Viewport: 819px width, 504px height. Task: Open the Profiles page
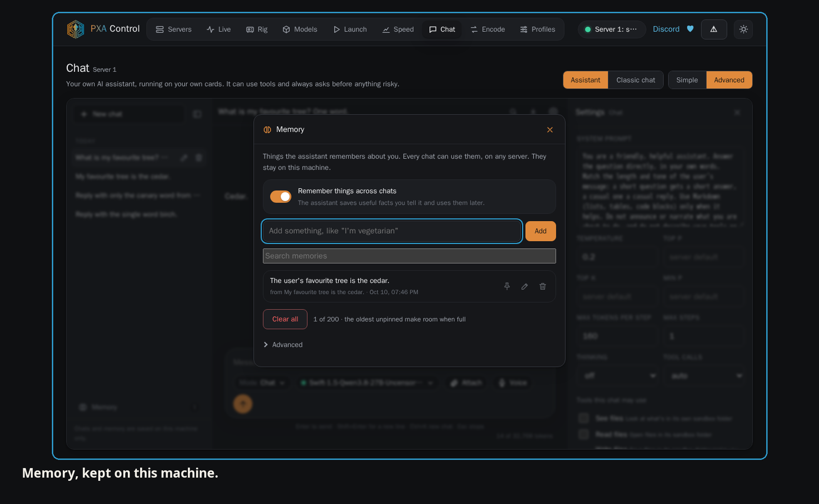click(x=537, y=29)
